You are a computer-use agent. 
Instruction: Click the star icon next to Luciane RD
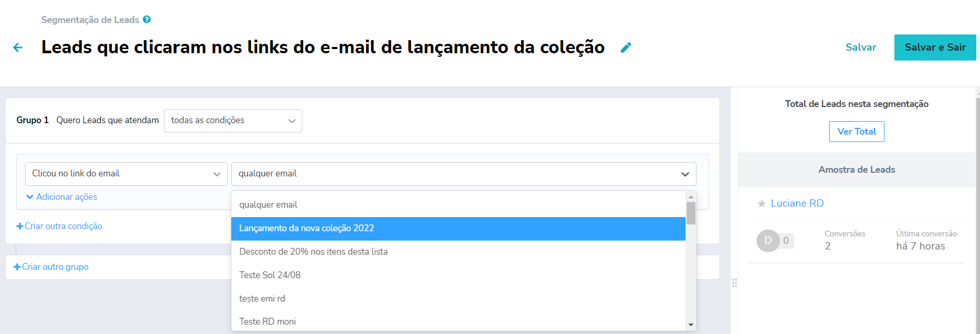(x=761, y=204)
